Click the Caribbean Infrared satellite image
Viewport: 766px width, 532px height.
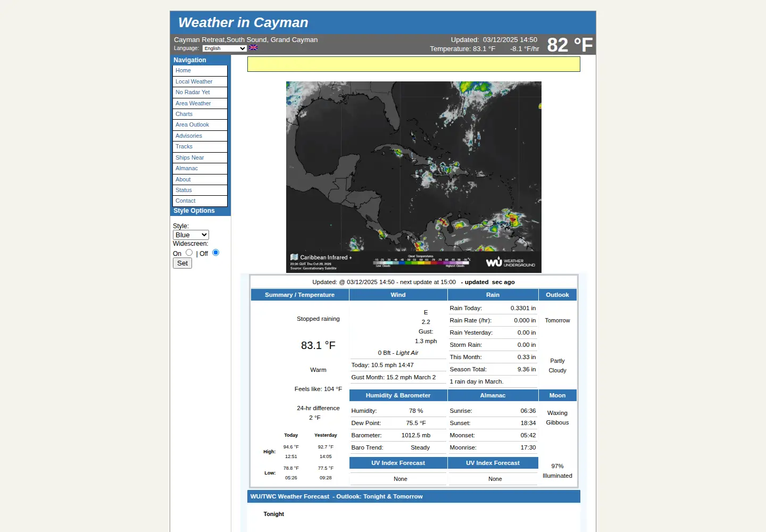pyautogui.click(x=414, y=177)
